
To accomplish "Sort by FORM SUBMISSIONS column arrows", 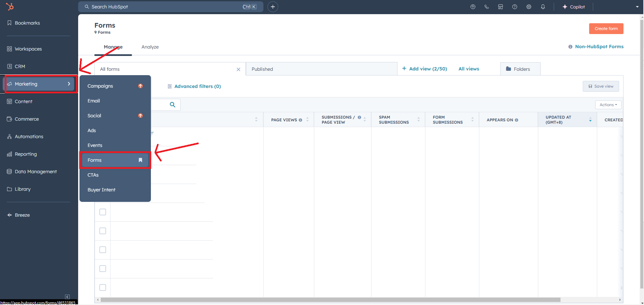I will point(473,120).
